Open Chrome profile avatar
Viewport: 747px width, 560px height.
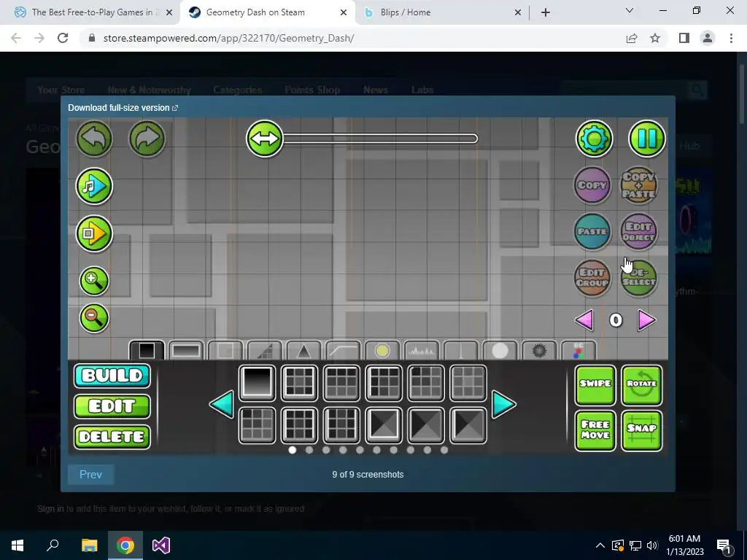pos(708,38)
